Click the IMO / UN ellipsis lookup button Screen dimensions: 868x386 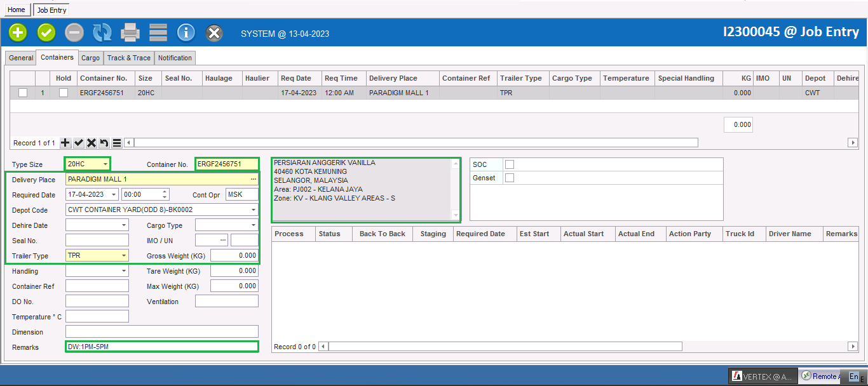222,241
